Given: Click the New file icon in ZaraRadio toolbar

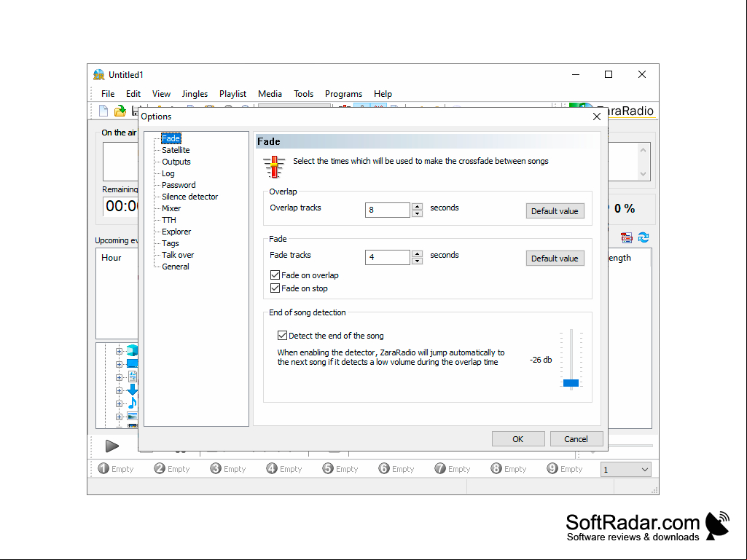Looking at the screenshot, I should pyautogui.click(x=103, y=111).
